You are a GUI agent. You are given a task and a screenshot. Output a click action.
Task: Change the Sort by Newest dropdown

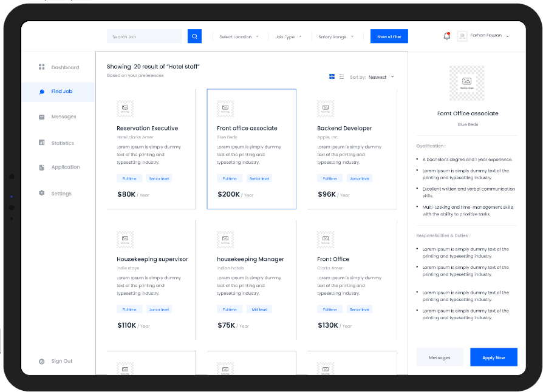point(381,77)
